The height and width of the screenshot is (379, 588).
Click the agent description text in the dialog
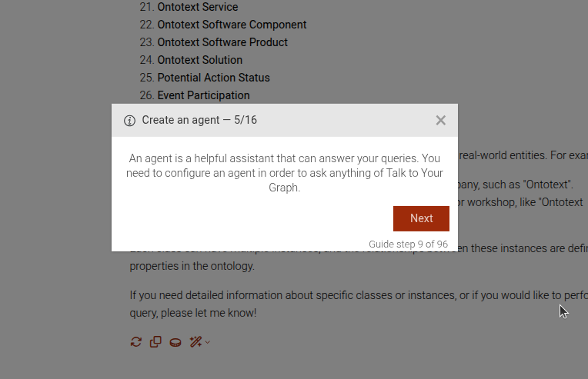(x=285, y=173)
